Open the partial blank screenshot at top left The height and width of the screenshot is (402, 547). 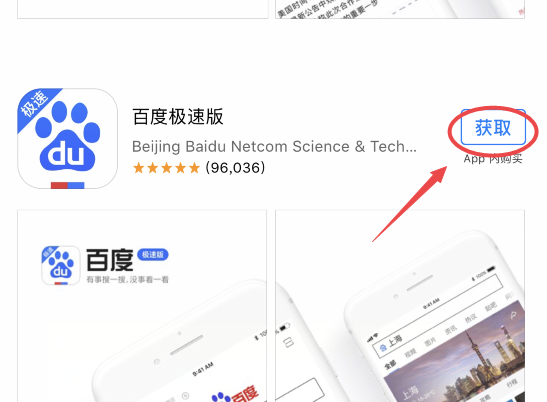[143, 9]
